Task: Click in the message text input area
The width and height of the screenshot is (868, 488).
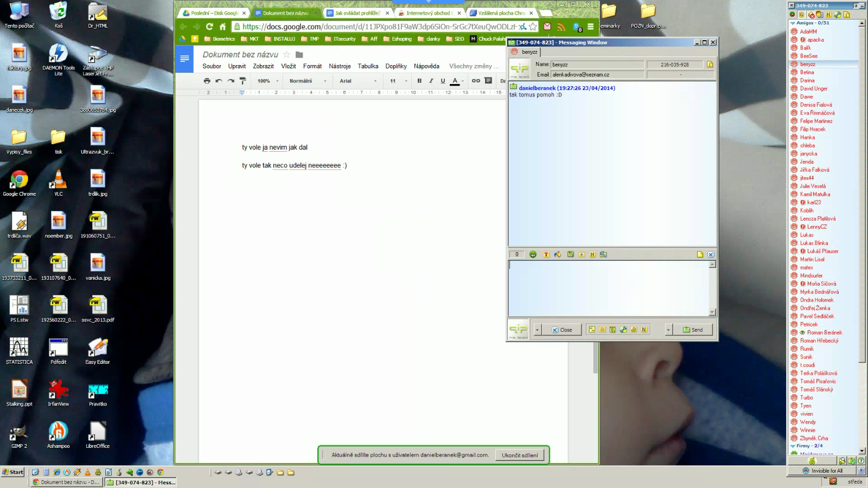Action: [x=608, y=288]
